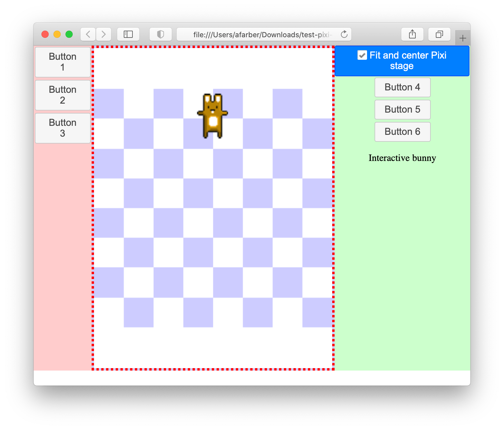Image resolution: width=504 pixels, height=430 pixels.
Task: Open the share icon in the toolbar
Action: (412, 34)
